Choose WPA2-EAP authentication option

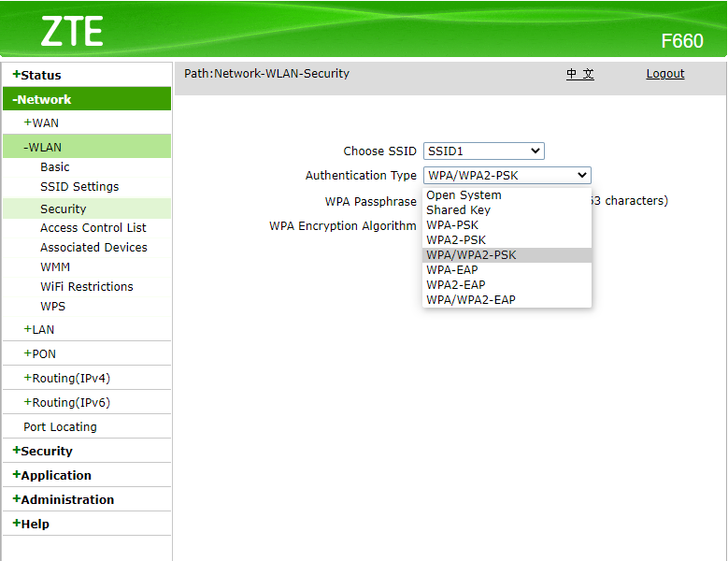click(x=507, y=284)
